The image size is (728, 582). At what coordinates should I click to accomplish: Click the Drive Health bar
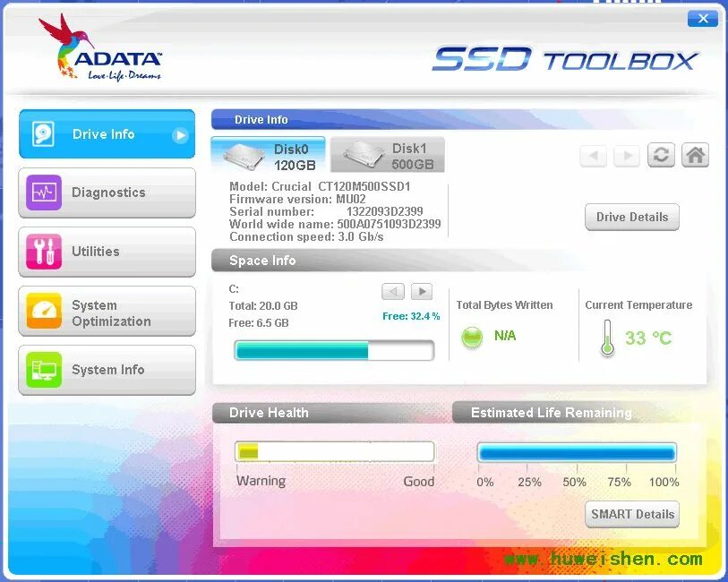334,451
